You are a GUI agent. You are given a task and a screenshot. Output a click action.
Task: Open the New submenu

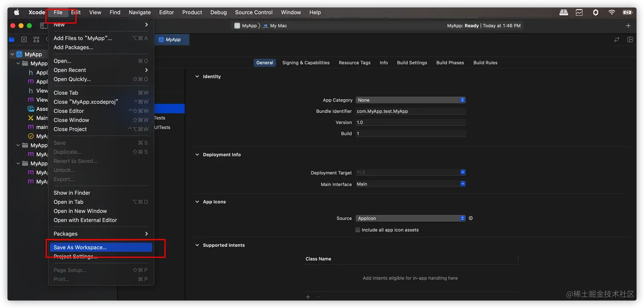101,25
